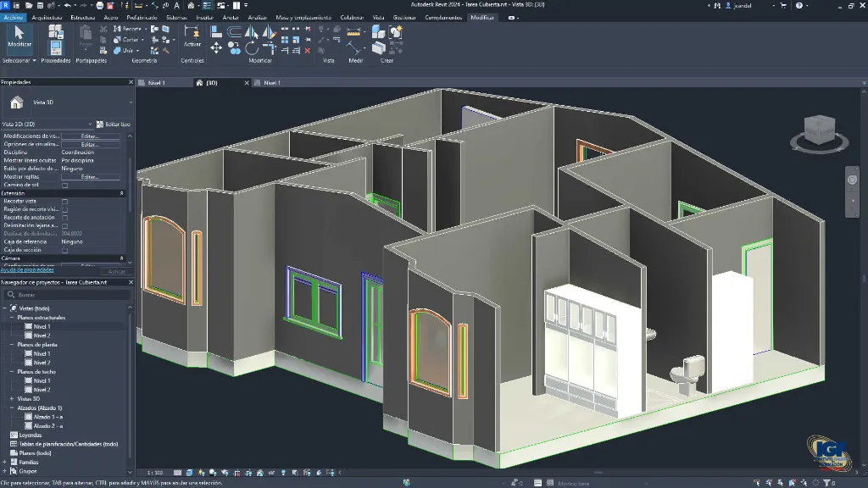The height and width of the screenshot is (488, 868).
Task: Select Alzado 1 - a in project browser
Action: pyautogui.click(x=47, y=417)
